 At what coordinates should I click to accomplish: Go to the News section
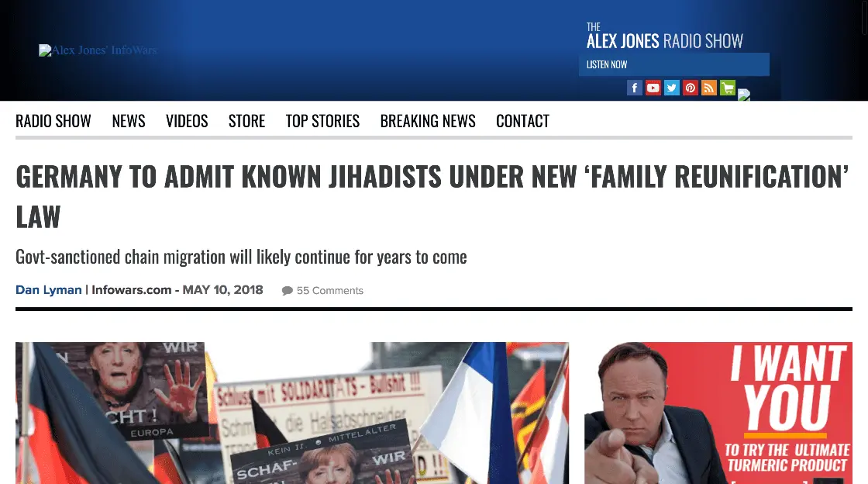129,121
